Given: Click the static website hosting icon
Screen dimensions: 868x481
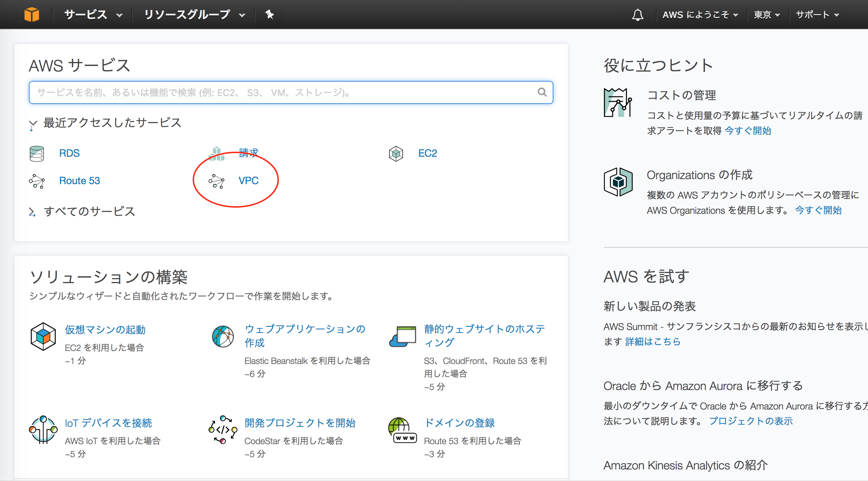Looking at the screenshot, I should click(403, 337).
